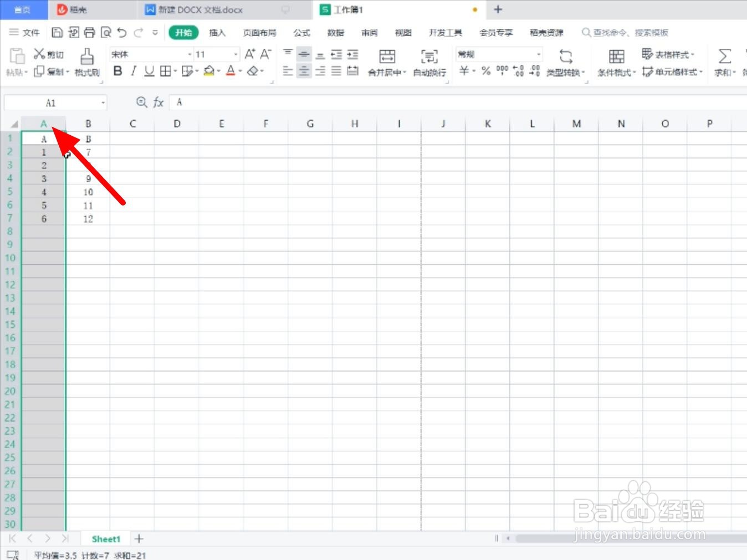This screenshot has height=560, width=747.
Task: Click the decrease indent icon
Action: click(x=336, y=54)
